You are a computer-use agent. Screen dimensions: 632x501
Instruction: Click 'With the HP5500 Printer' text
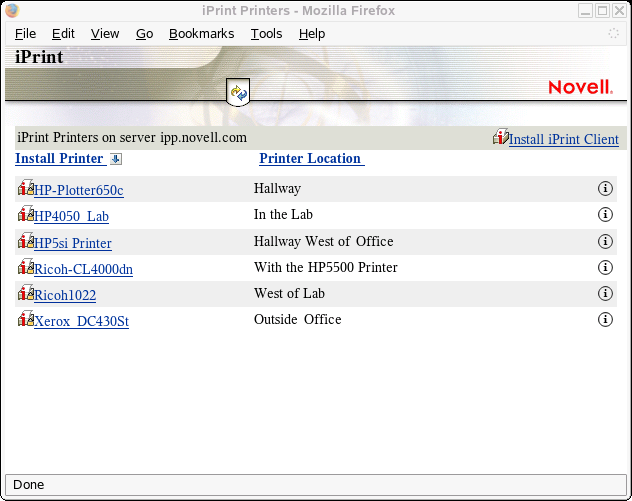tap(326, 267)
